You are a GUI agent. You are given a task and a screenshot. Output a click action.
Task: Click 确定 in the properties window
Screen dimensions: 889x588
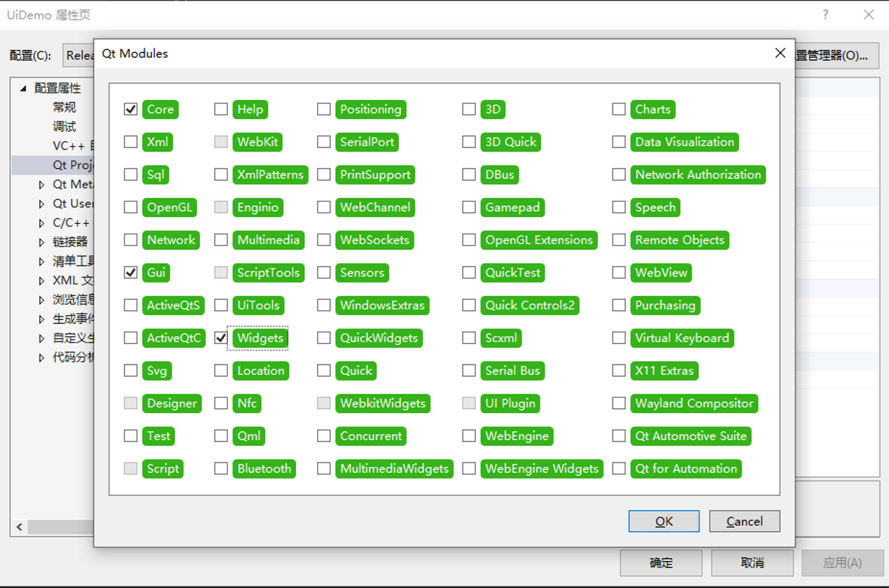661,562
